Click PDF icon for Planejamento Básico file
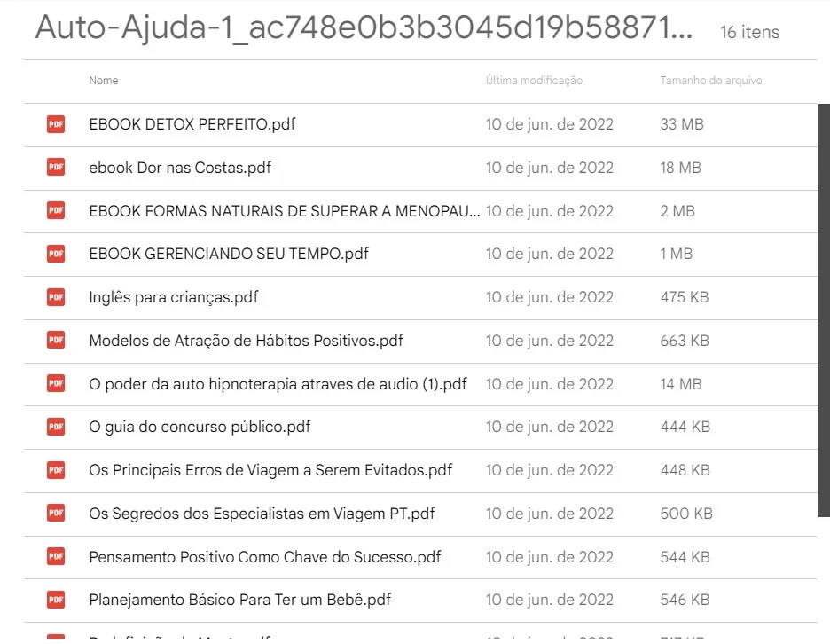 click(56, 600)
